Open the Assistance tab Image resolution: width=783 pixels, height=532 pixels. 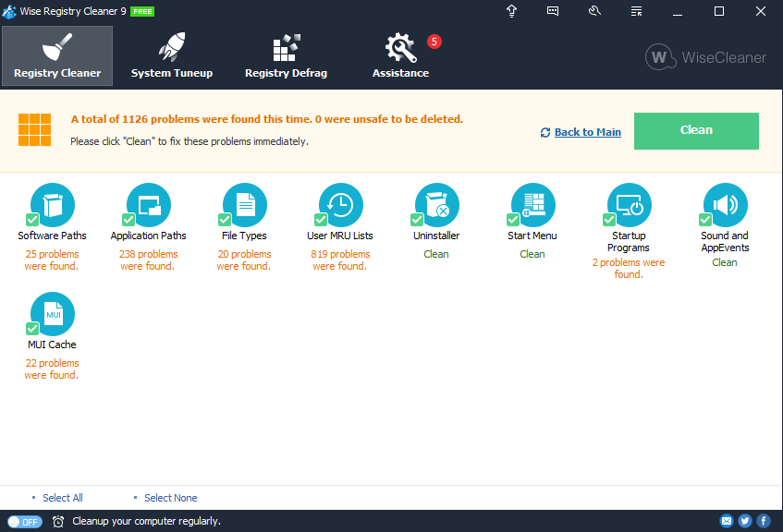click(400, 56)
